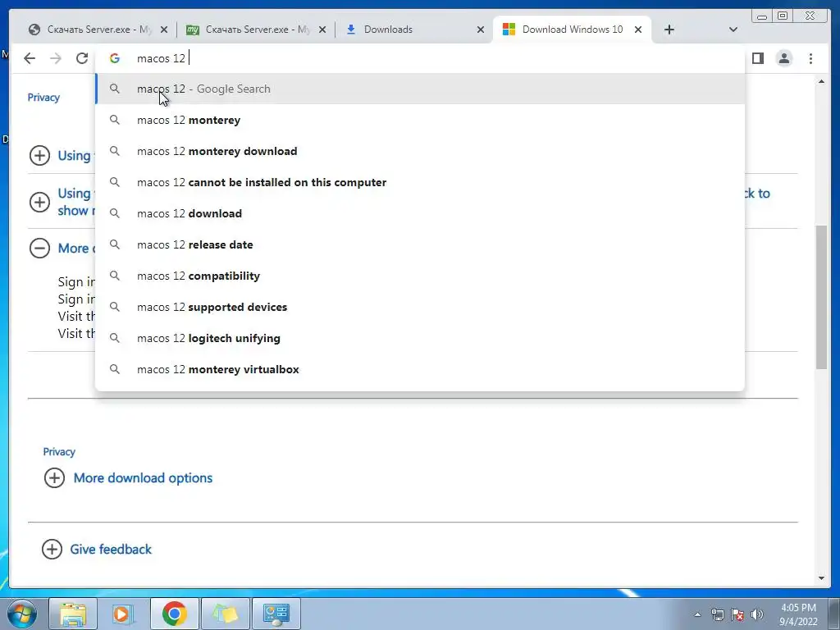Expand Give feedback section

click(52, 549)
